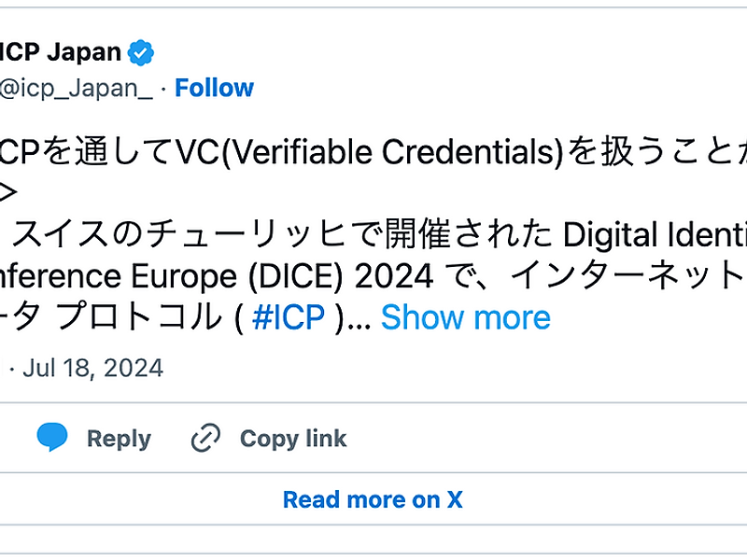Open the full post with Read more on X
The height and width of the screenshot is (560, 747).
coord(373,498)
